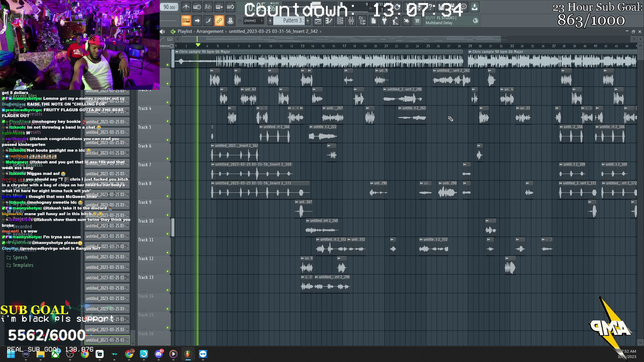The height and width of the screenshot is (362, 644).
Task: Select the Track 12 header label
Action: coord(146,259)
